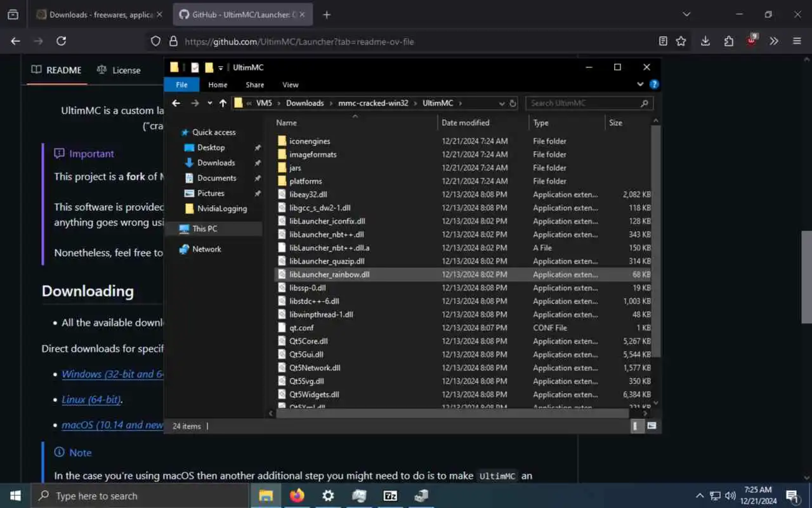Click the uBlock extension icon

(751, 41)
